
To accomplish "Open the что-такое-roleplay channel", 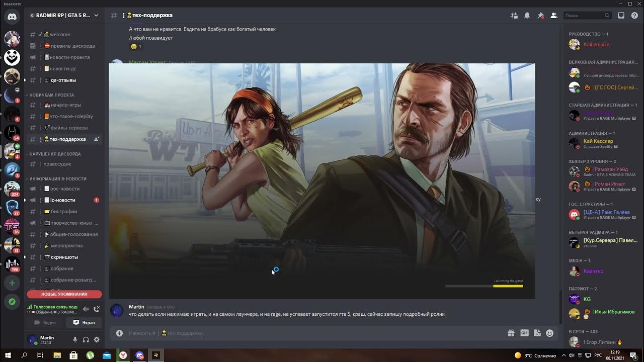I will (65, 116).
